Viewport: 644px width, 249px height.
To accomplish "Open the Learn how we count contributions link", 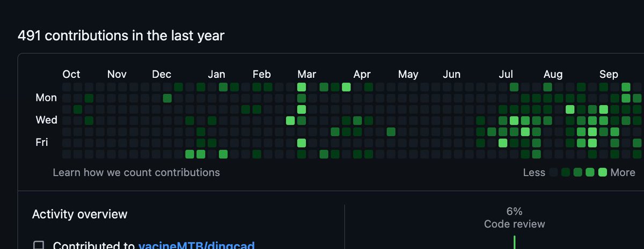I will click(x=136, y=172).
